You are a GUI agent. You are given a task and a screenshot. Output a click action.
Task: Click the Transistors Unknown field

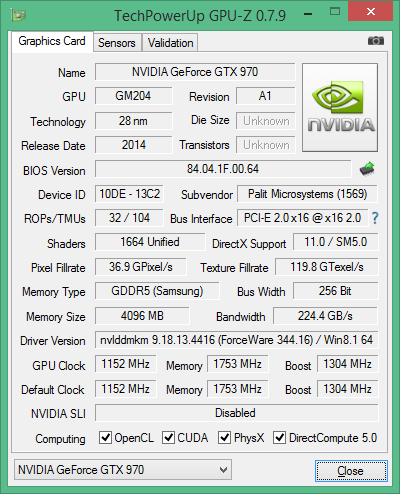266,145
